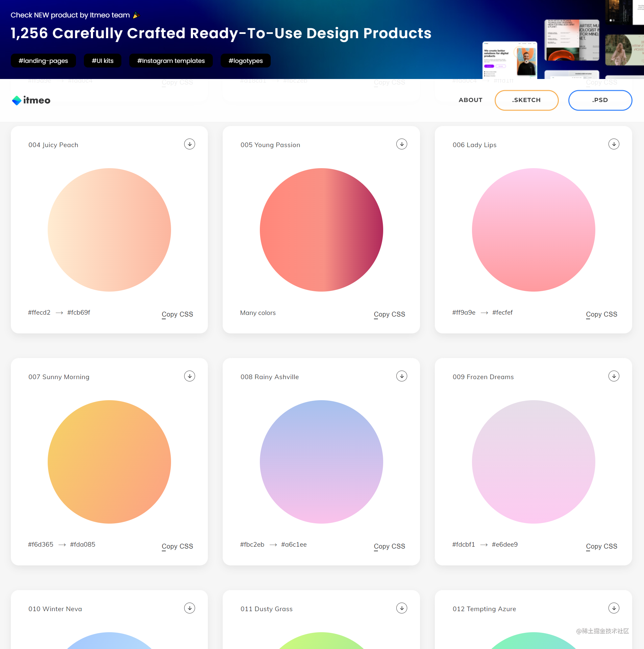
Task: Open the #landing-pages tag
Action: [43, 61]
